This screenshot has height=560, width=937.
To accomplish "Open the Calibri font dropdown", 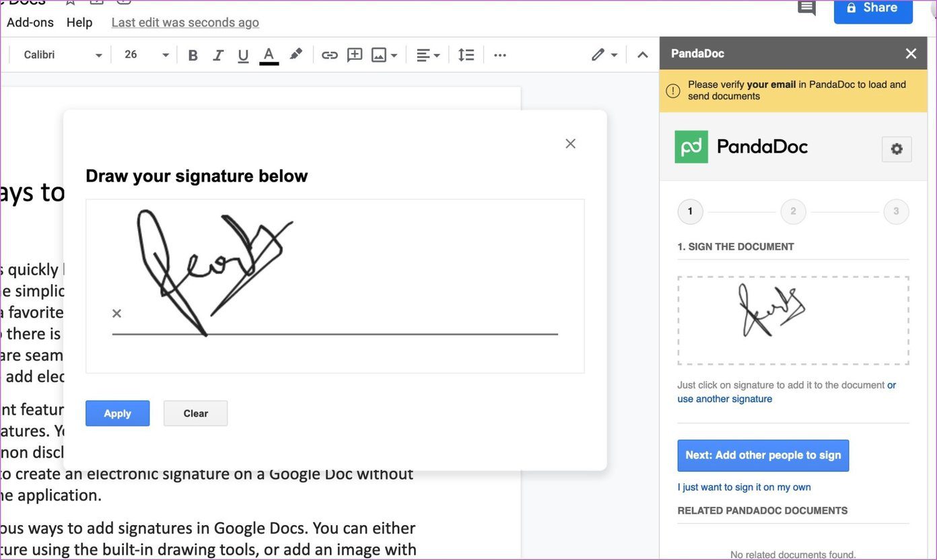I will (x=63, y=55).
